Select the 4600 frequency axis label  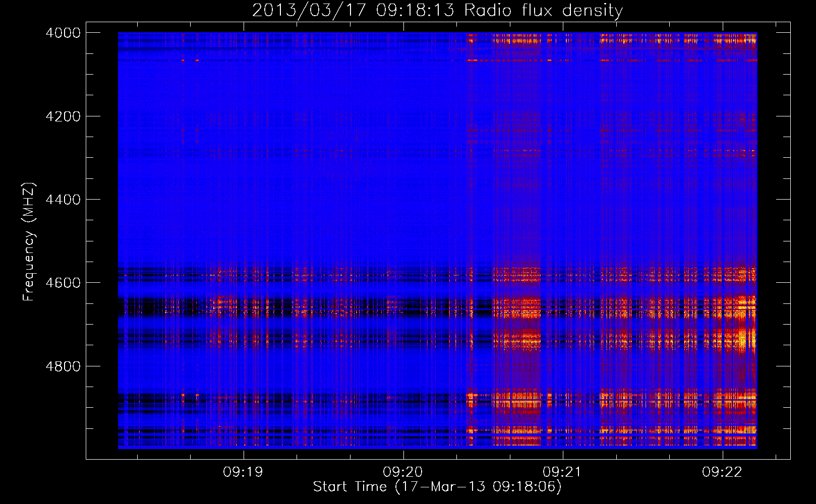click(x=63, y=283)
